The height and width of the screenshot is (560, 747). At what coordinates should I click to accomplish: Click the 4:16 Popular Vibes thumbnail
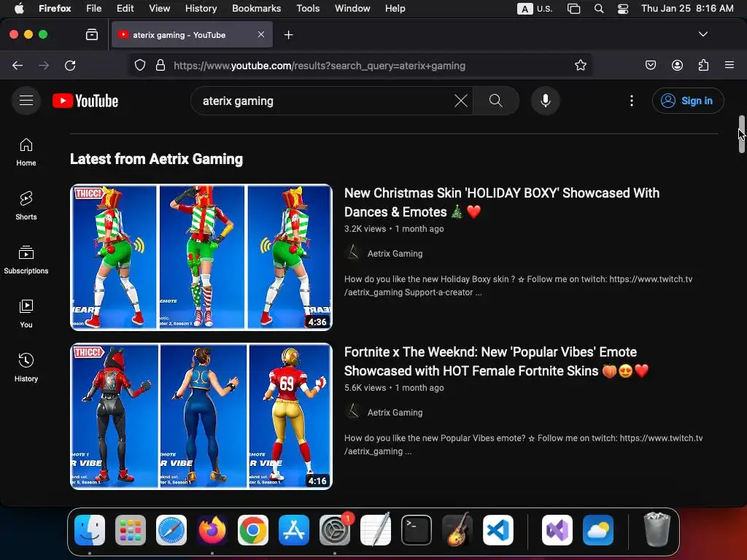pyautogui.click(x=201, y=416)
